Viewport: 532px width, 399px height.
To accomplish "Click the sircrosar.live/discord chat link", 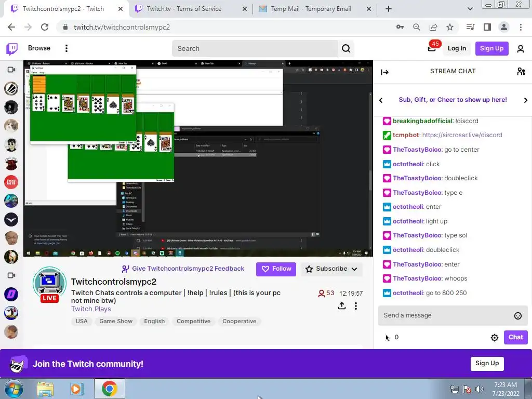I will 462,135.
